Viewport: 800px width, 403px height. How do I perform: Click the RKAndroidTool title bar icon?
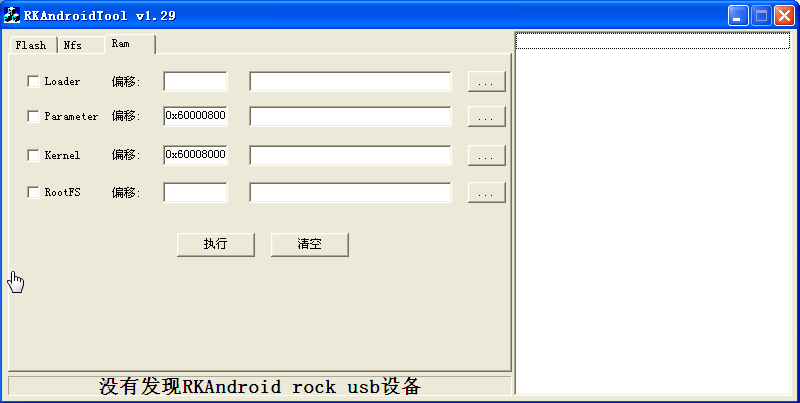[11, 15]
